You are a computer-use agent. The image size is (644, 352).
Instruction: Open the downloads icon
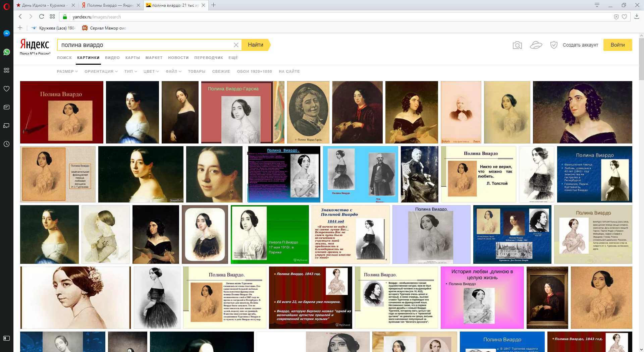(637, 16)
